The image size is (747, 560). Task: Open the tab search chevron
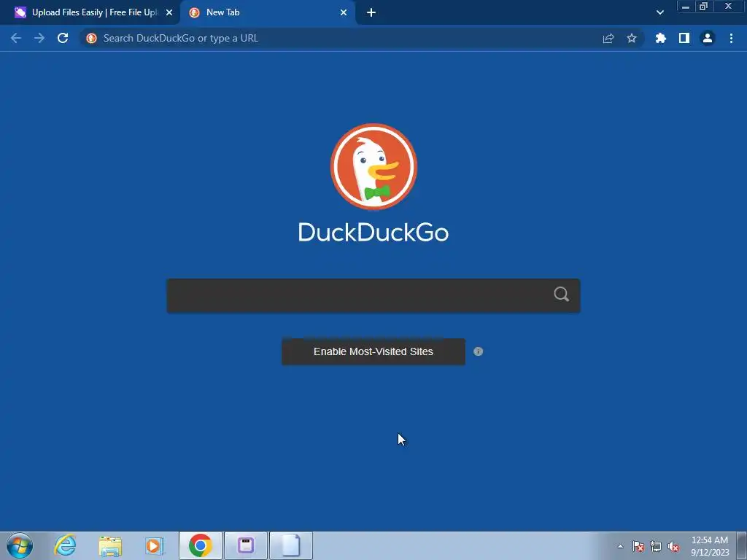659,12
